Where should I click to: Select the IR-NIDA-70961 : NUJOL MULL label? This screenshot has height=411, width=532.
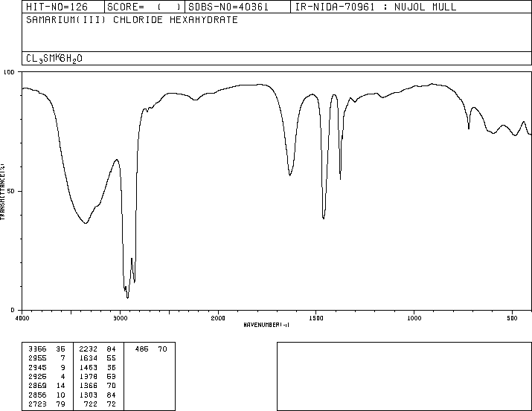coord(376,7)
